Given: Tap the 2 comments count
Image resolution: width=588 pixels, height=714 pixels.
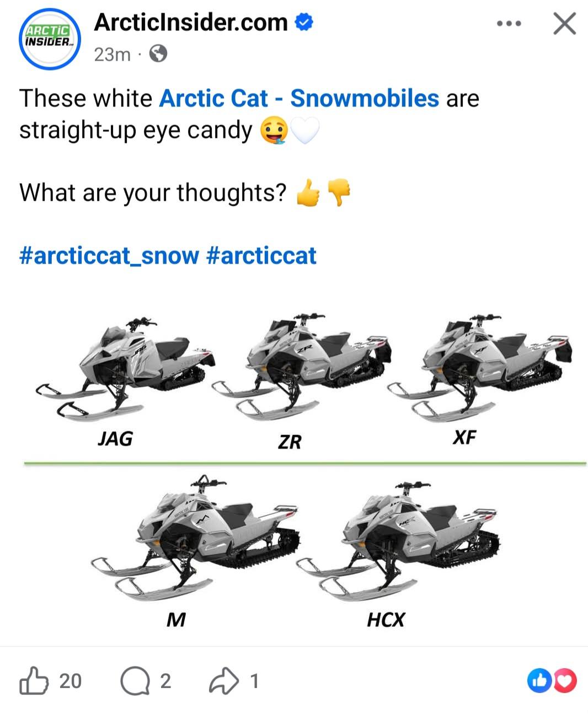Looking at the screenshot, I should coord(165,681).
